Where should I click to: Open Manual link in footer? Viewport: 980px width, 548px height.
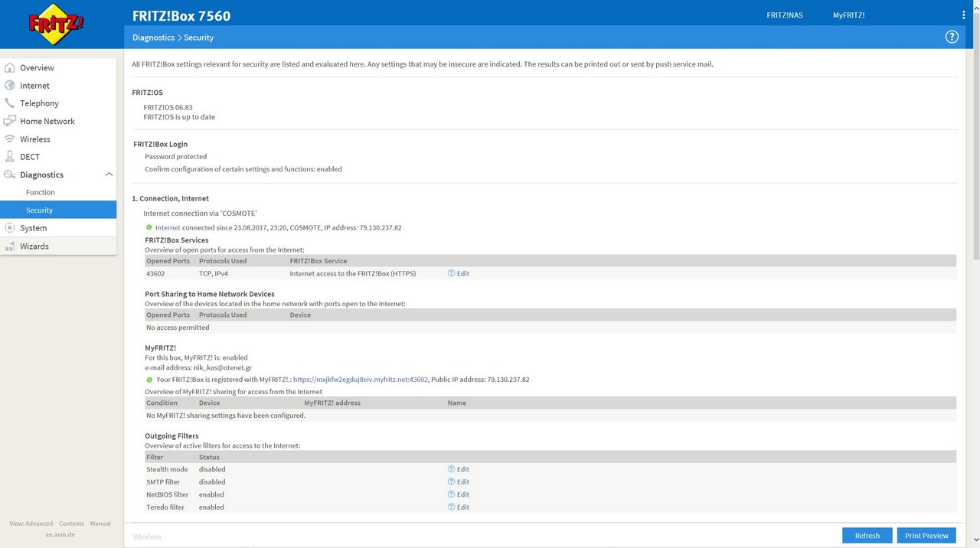point(100,524)
